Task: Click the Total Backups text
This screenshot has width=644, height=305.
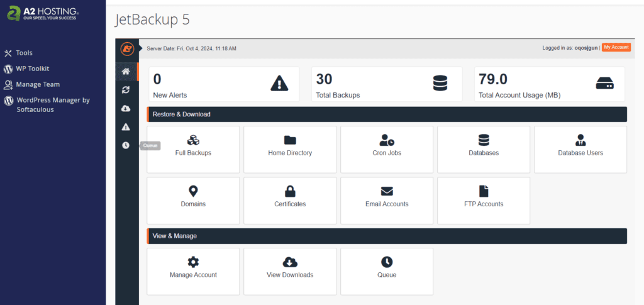Action: [338, 95]
